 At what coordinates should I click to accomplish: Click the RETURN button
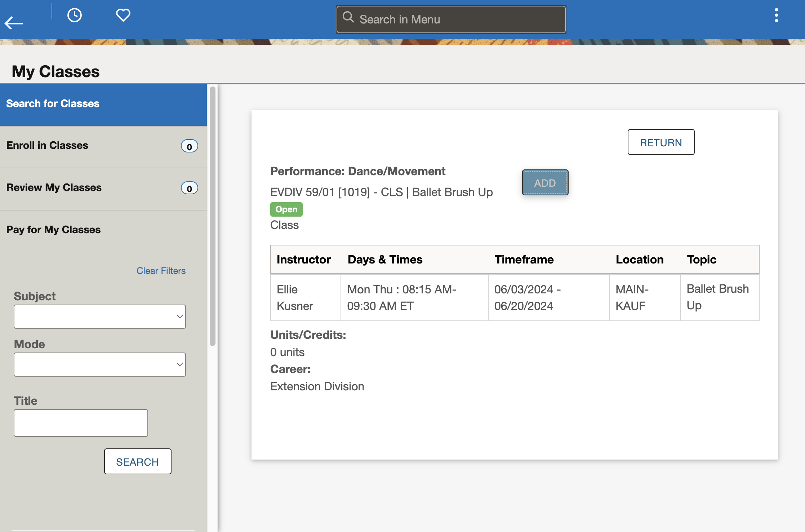661,142
